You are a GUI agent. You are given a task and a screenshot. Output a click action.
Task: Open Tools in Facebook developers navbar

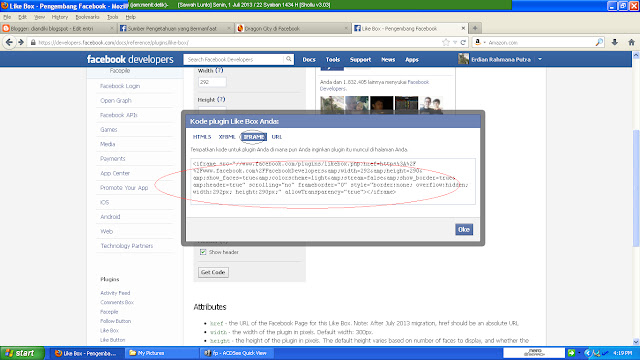click(x=333, y=59)
